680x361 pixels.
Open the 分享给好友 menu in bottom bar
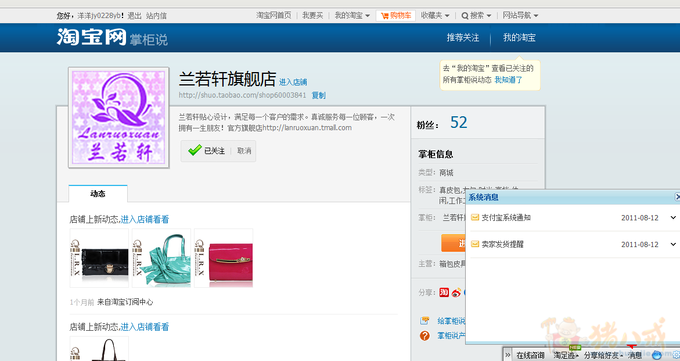coord(602,355)
